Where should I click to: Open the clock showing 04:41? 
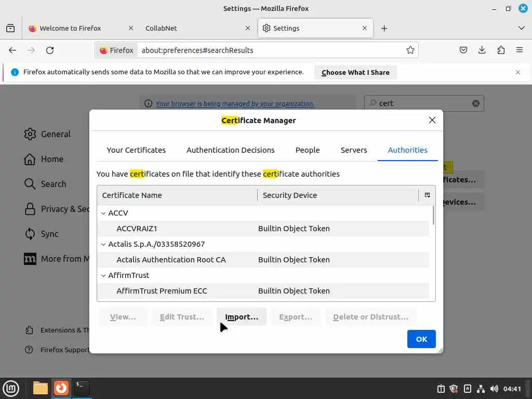point(512,389)
